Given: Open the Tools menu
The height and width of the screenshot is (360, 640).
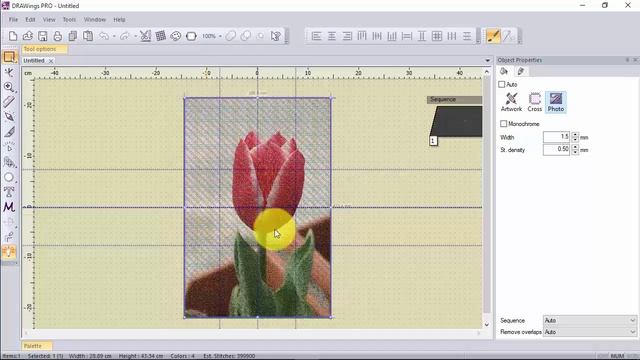Looking at the screenshot, I should coord(69,20).
